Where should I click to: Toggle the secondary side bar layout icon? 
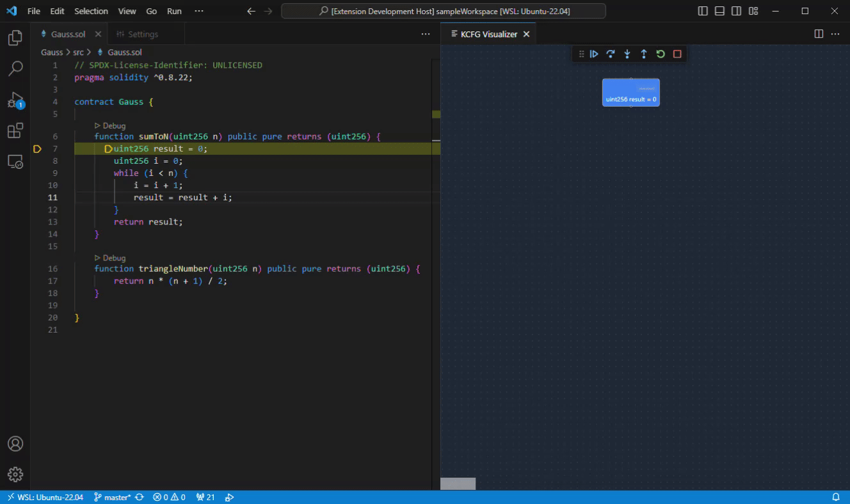point(737,11)
